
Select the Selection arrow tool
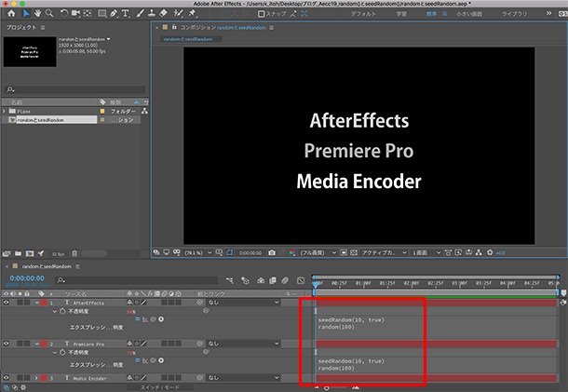click(26, 13)
